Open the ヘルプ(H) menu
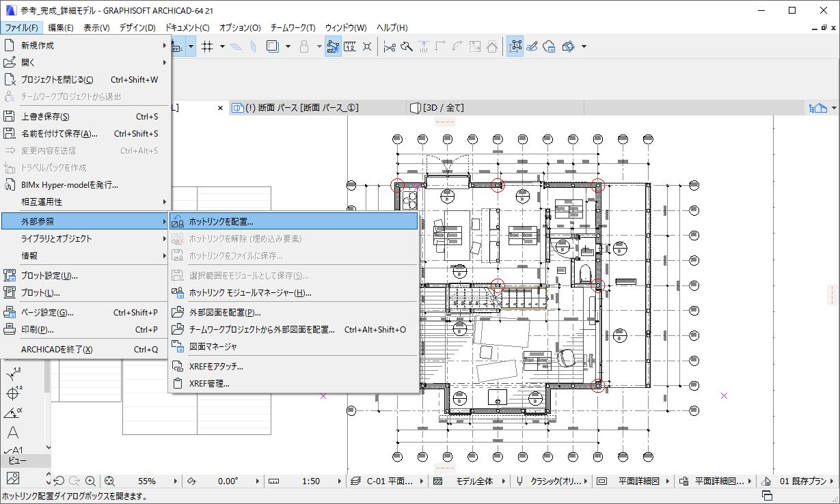 (x=392, y=27)
